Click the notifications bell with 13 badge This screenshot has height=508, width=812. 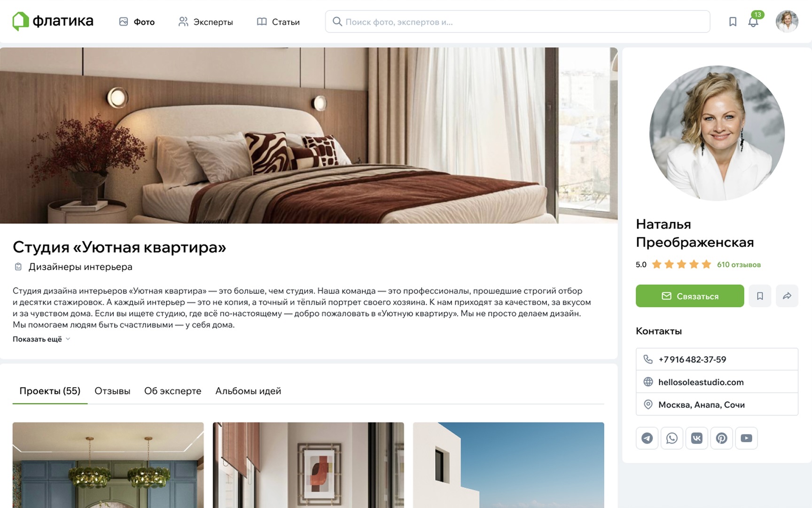click(x=754, y=21)
